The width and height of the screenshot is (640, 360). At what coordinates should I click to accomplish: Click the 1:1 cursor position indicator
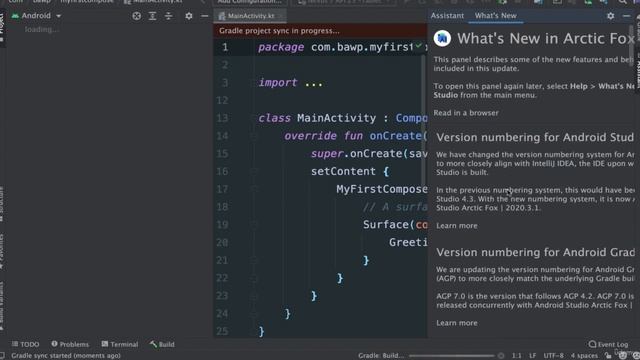coord(516,356)
